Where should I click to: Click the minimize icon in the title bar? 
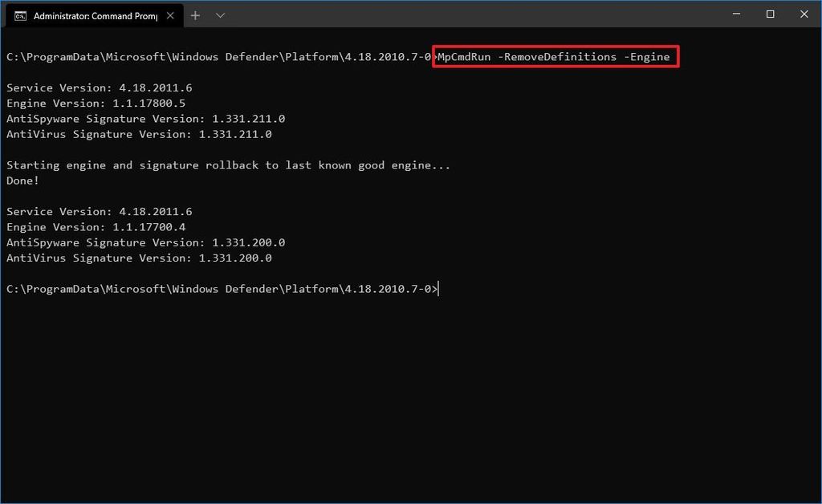(736, 14)
